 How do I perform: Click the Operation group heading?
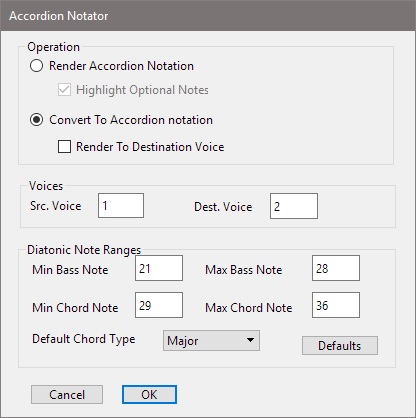pyautogui.click(x=53, y=47)
